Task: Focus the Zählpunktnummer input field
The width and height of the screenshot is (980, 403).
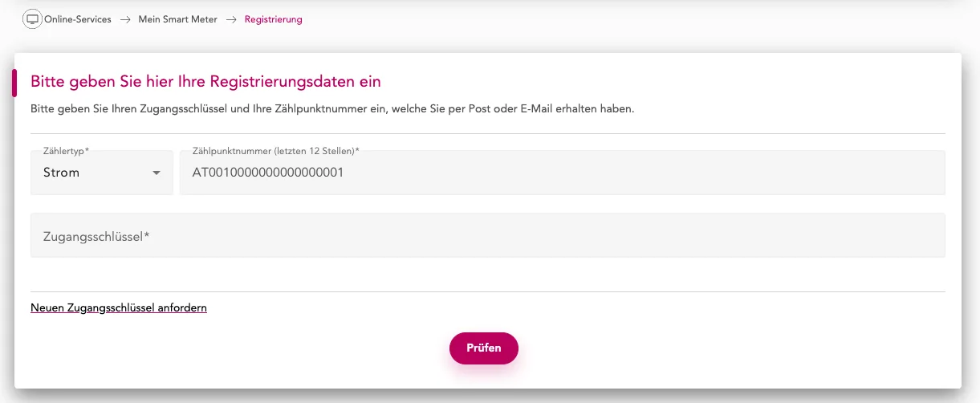Action: [562, 173]
